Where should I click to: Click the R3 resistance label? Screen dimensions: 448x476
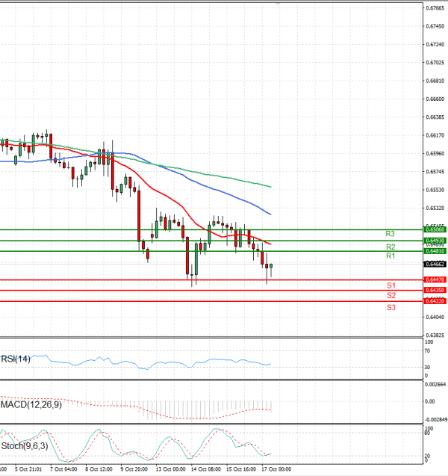(390, 234)
